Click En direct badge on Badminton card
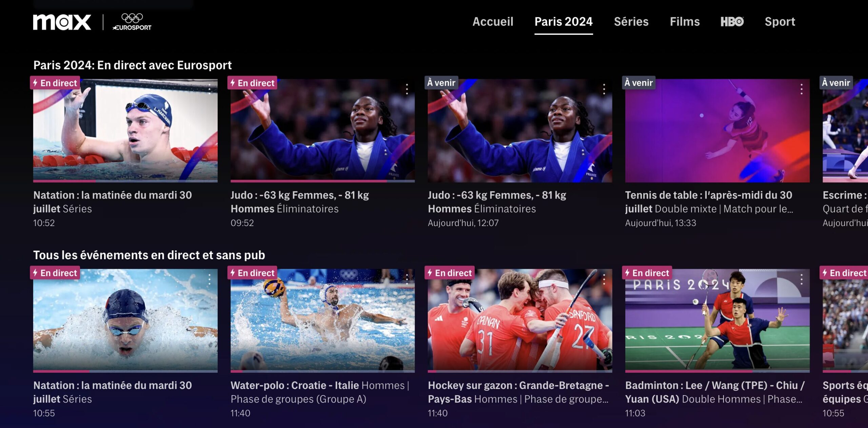 pos(647,273)
